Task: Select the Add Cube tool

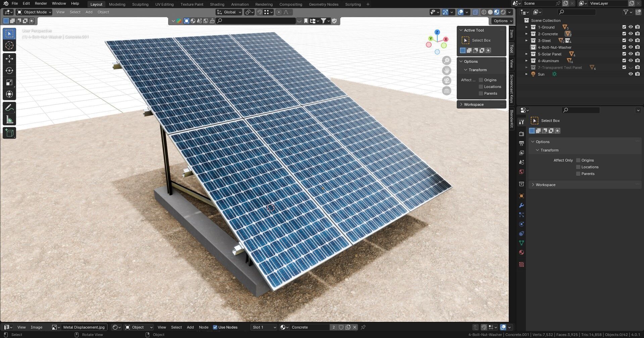Action: [x=9, y=133]
